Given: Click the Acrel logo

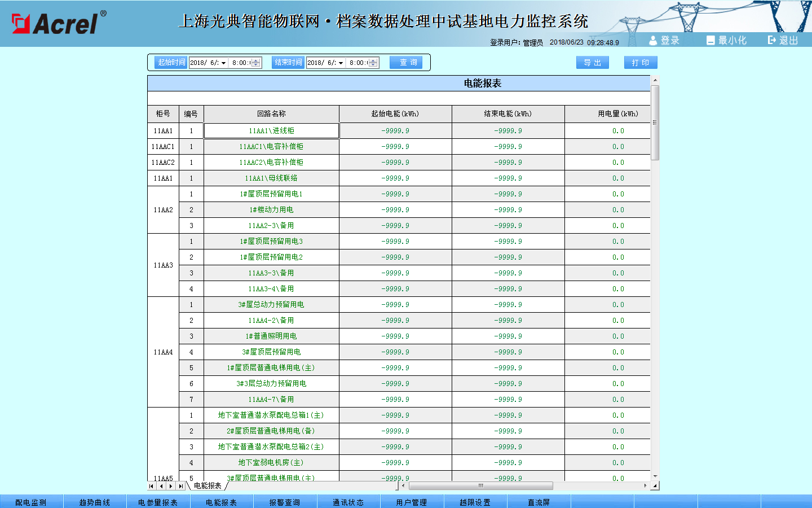Looking at the screenshot, I should (x=59, y=23).
